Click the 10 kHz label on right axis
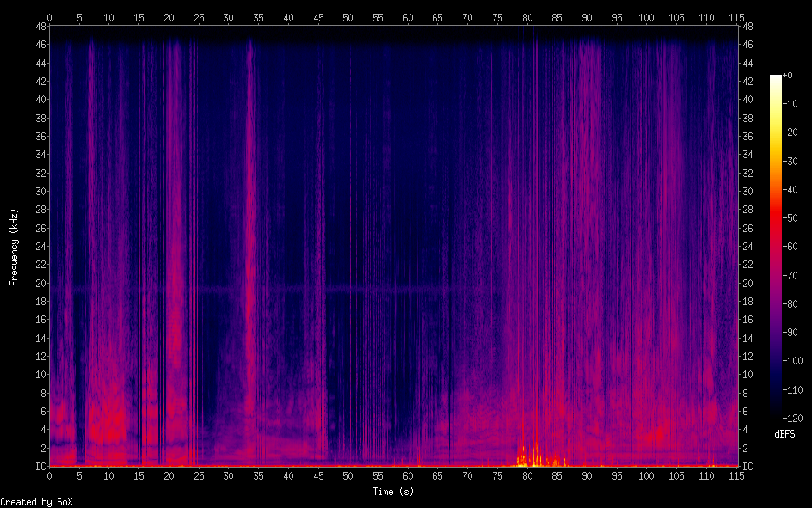The width and height of the screenshot is (812, 508). click(747, 375)
